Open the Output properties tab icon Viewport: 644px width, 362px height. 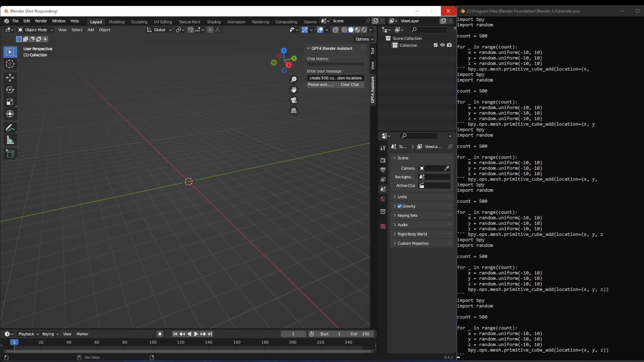coord(383,170)
